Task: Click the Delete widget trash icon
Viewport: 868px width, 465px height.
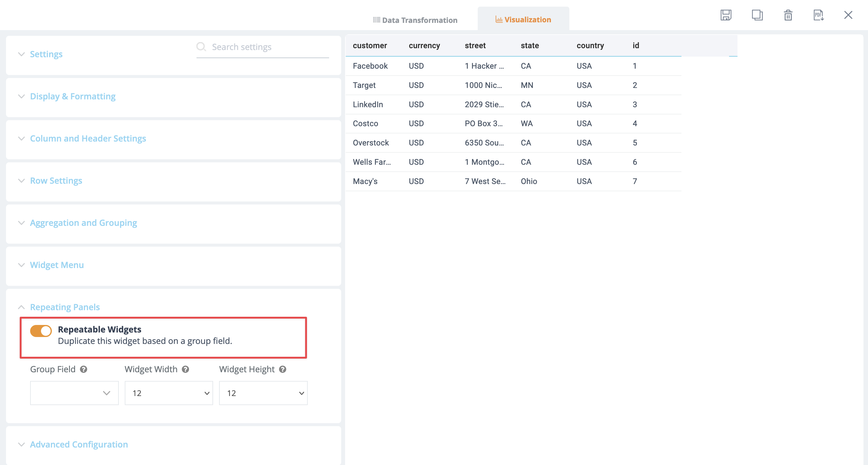Action: click(788, 15)
